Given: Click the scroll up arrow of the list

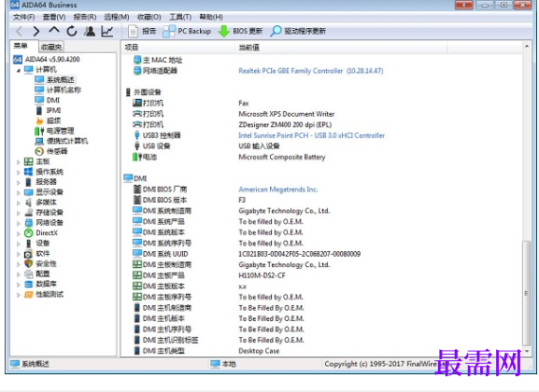Looking at the screenshot, I should [x=527, y=46].
